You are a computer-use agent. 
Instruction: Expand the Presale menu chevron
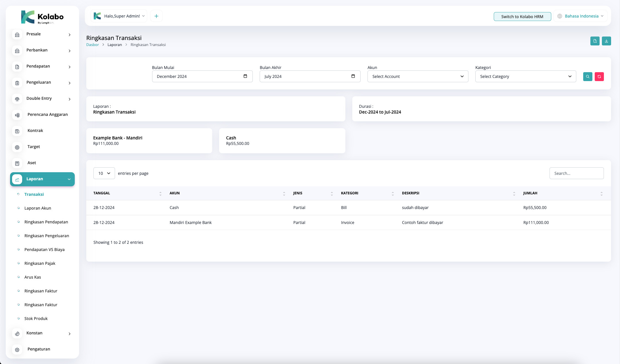(x=70, y=35)
